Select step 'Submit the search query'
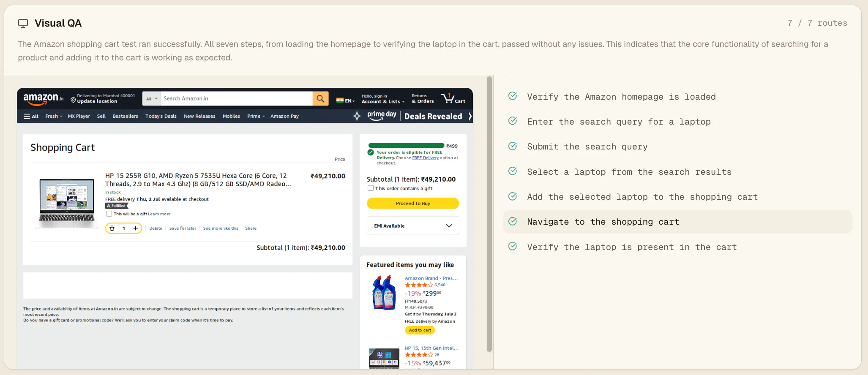Image resolution: width=868 pixels, height=375 pixels. tap(677, 146)
